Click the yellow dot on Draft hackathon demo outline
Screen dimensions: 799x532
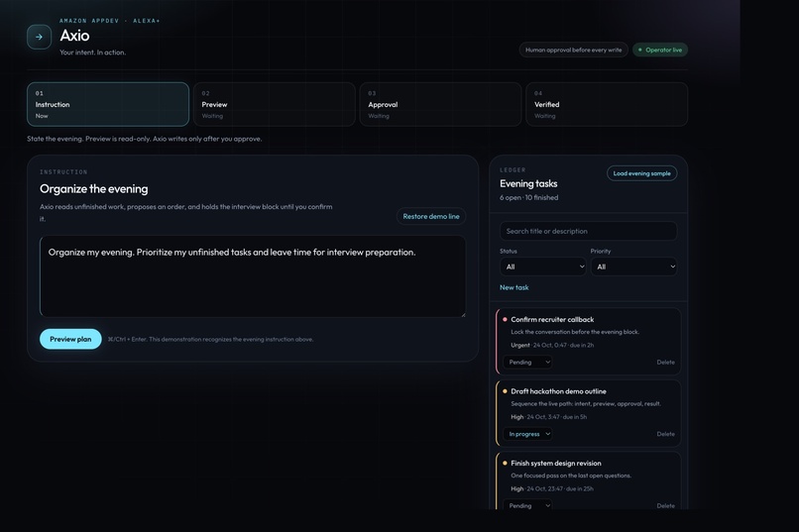(505, 391)
